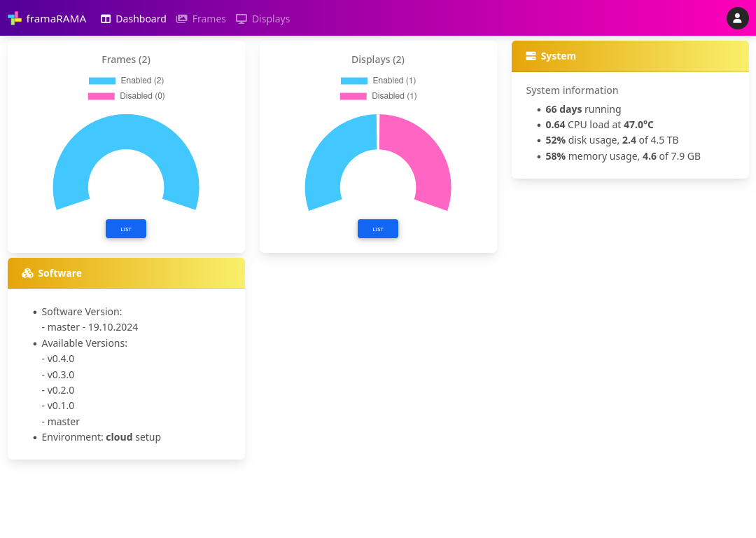This screenshot has height=538, width=756.
Task: Click the cubes icon in Software header
Action: click(27, 273)
